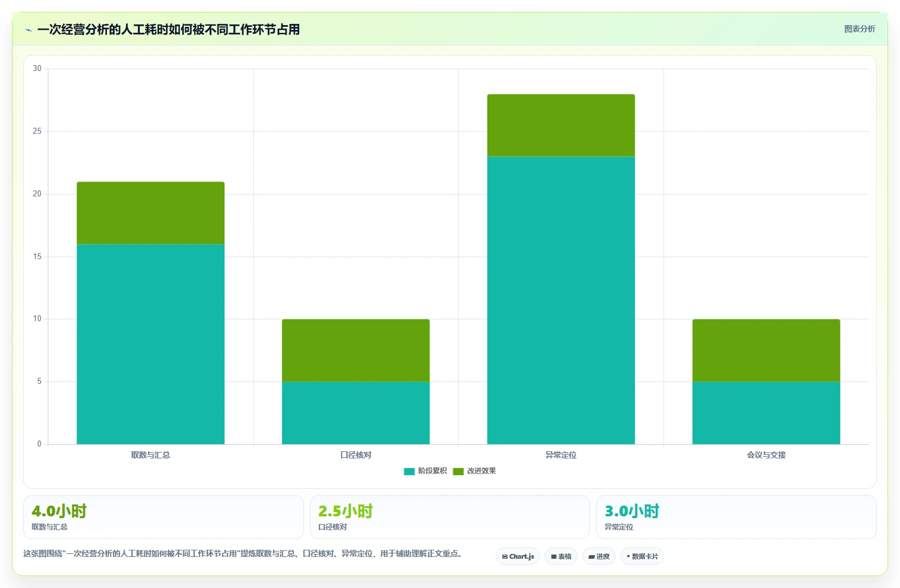Select the 表格 chip
The height and width of the screenshot is (588, 900).
(x=561, y=556)
